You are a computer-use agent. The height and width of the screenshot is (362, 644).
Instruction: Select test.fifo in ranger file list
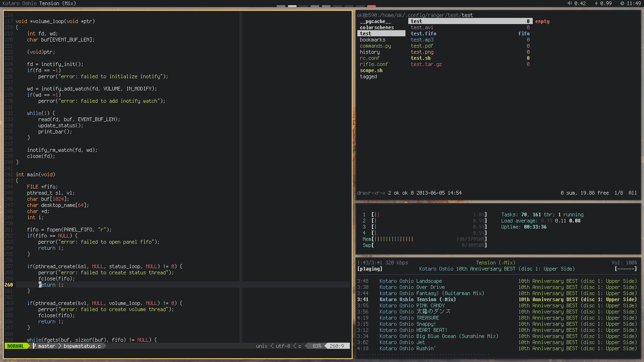coord(423,33)
